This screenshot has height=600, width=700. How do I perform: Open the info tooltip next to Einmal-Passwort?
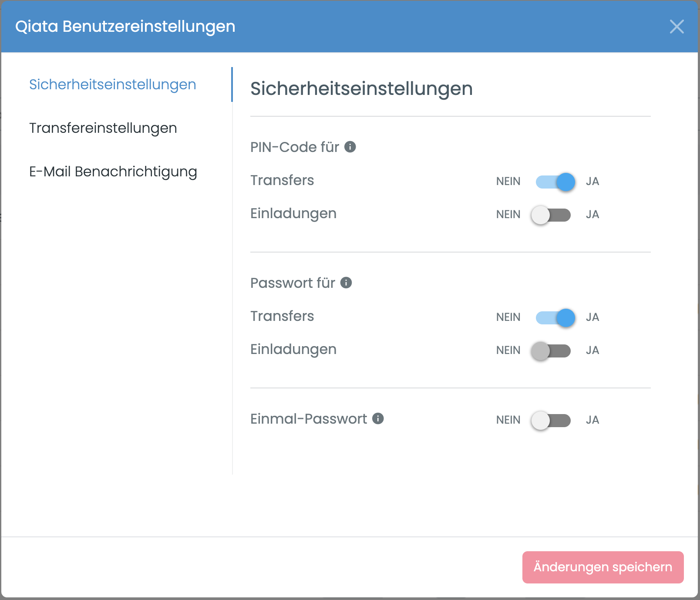pos(378,418)
